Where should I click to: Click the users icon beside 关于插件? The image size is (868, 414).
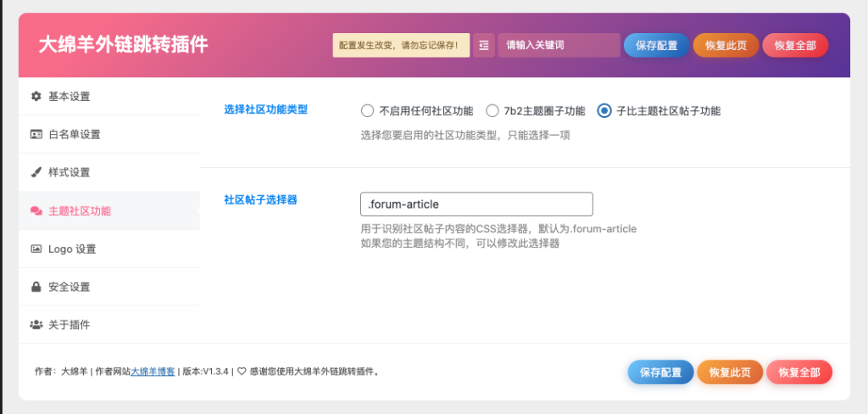(x=36, y=325)
